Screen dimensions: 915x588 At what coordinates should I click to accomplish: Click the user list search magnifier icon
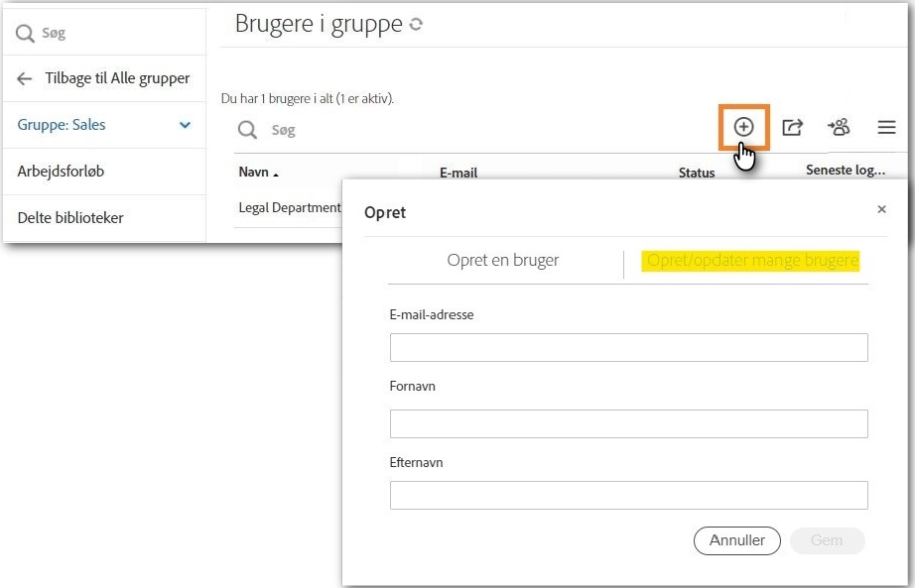247,130
